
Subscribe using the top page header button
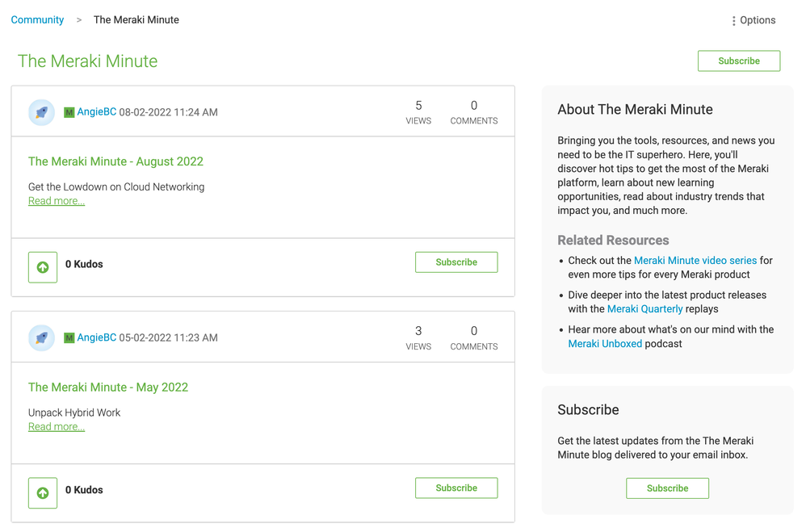coord(738,61)
